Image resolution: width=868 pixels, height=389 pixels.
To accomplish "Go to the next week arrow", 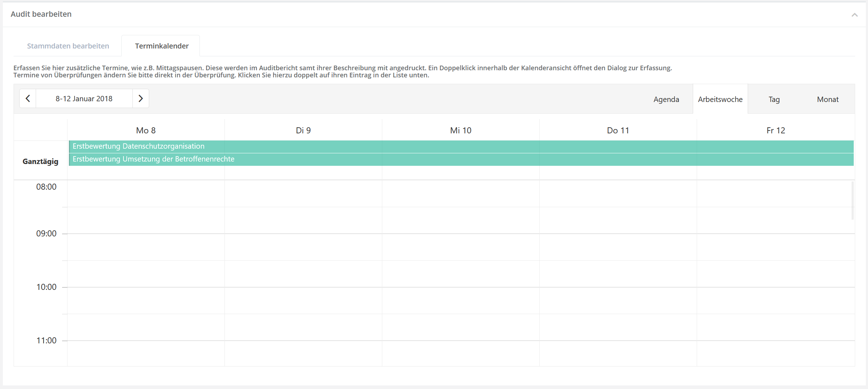I will [x=141, y=99].
